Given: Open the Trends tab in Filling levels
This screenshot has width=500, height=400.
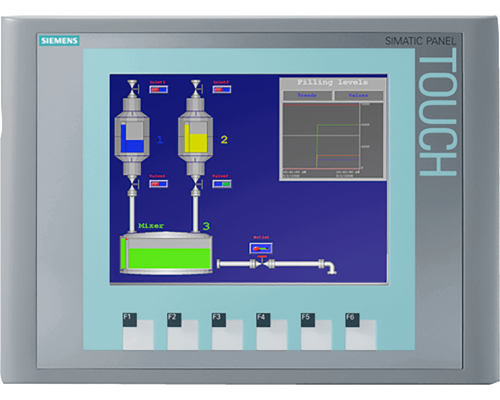Looking at the screenshot, I should click(x=307, y=96).
